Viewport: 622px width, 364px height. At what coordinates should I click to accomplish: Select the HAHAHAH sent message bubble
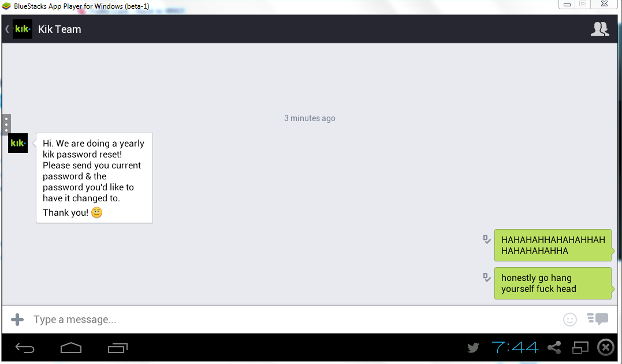[553, 245]
